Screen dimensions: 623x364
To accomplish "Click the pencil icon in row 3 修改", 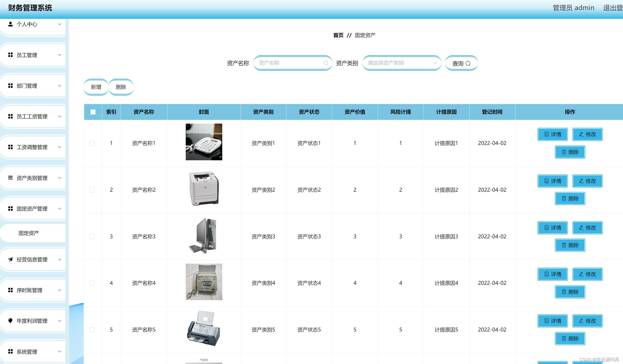I will pyautogui.click(x=581, y=228).
